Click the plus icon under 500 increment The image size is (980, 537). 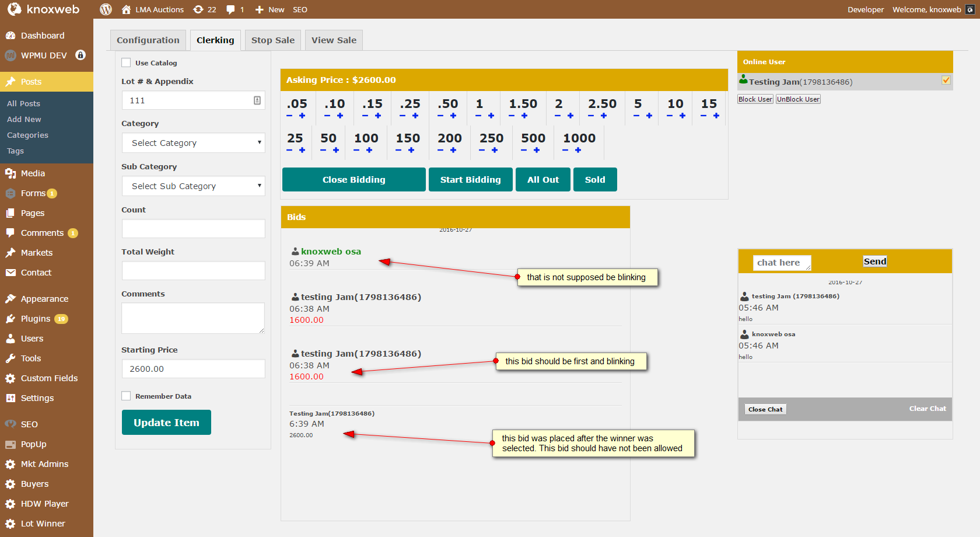pyautogui.click(x=537, y=150)
